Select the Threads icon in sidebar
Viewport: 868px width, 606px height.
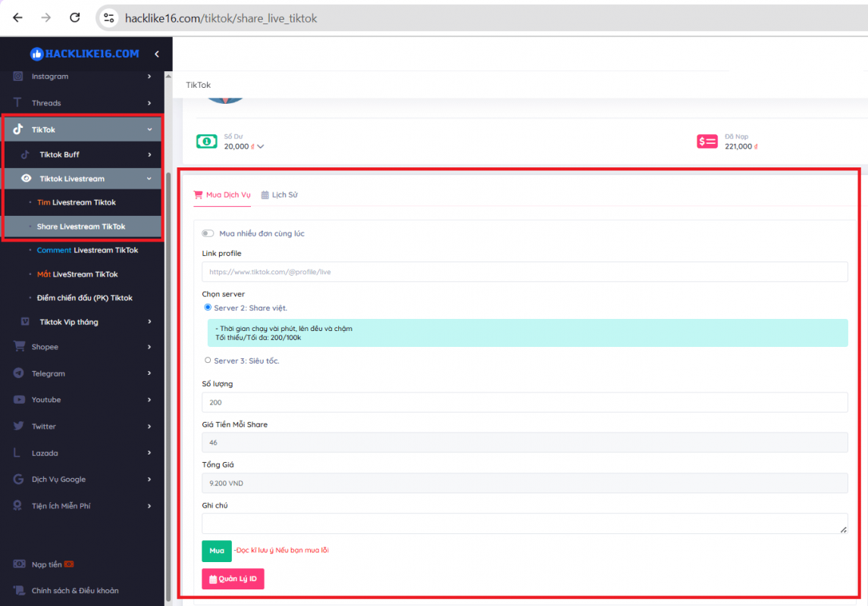[x=45, y=102]
